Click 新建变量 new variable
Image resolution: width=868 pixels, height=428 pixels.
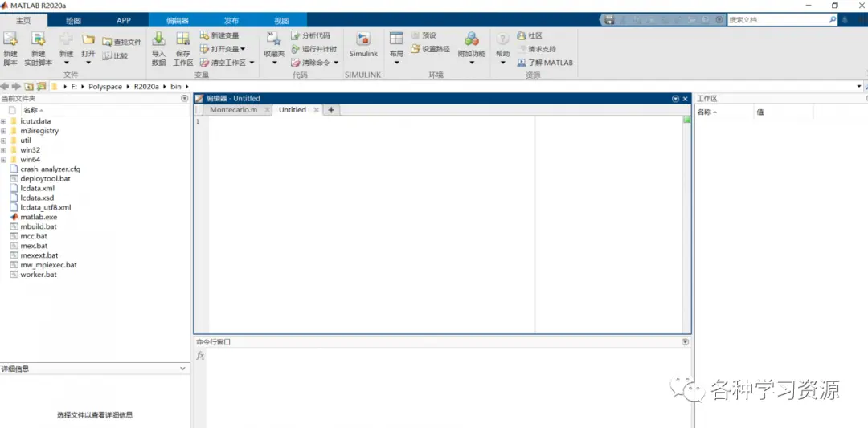point(219,35)
